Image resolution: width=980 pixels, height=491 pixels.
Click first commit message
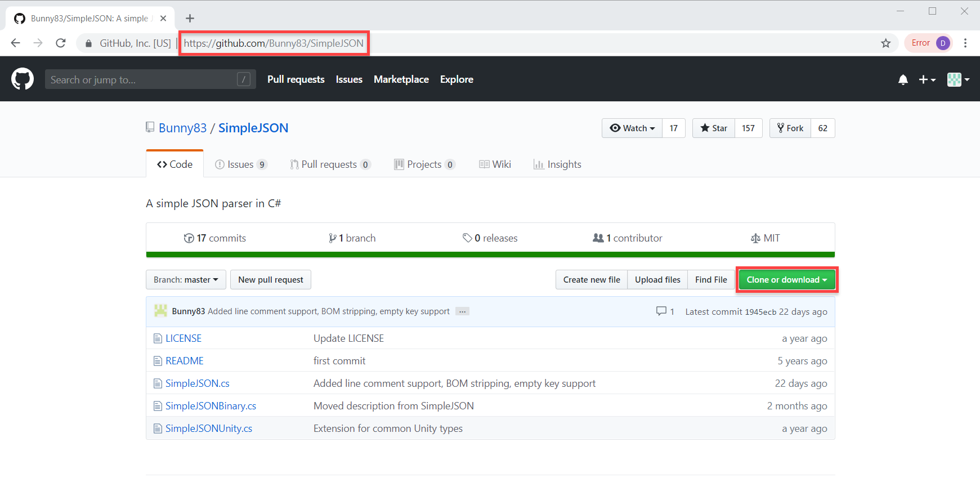click(339, 361)
